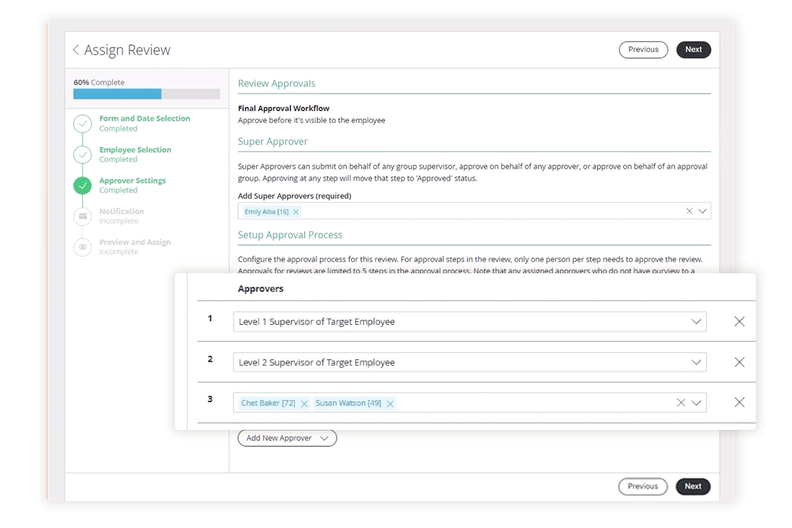The height and width of the screenshot is (528, 792).
Task: Clear all Super Approvers field entries
Action: (x=689, y=211)
